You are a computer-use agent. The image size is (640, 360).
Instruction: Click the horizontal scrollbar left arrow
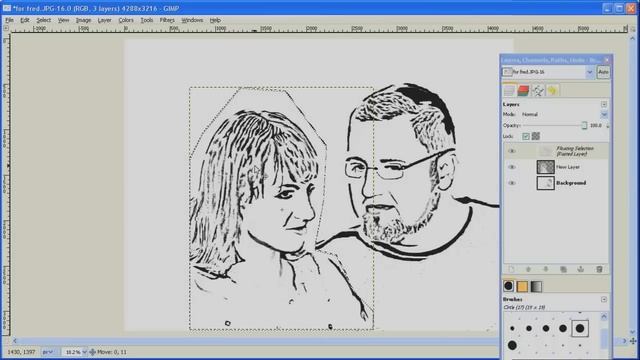tap(15, 340)
